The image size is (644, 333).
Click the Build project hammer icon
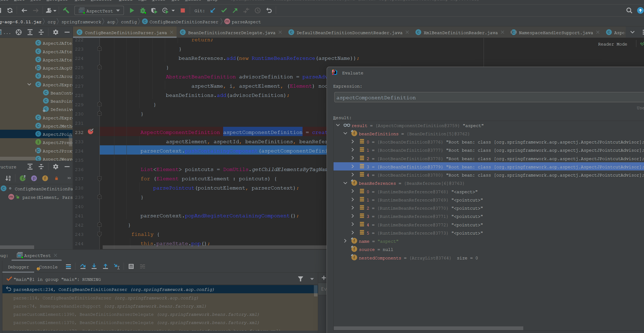66,11
